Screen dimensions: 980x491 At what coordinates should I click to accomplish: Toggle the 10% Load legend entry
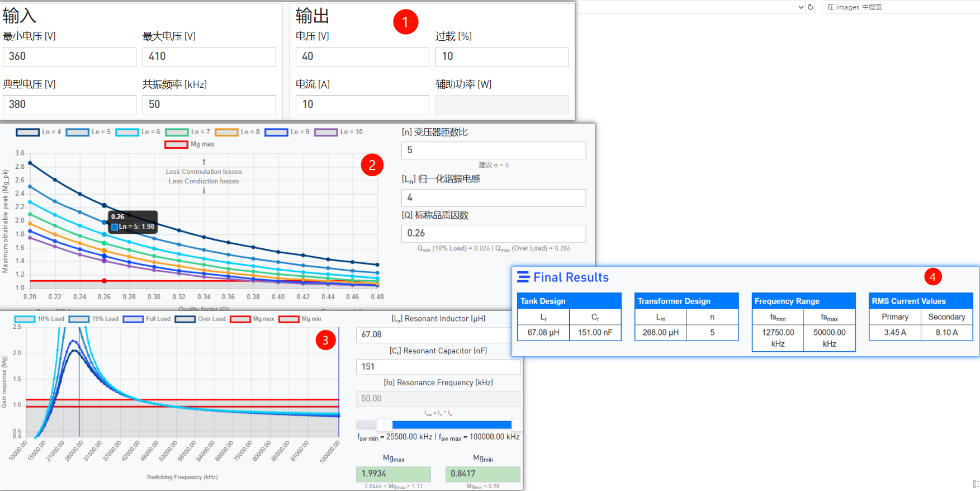coord(25,319)
